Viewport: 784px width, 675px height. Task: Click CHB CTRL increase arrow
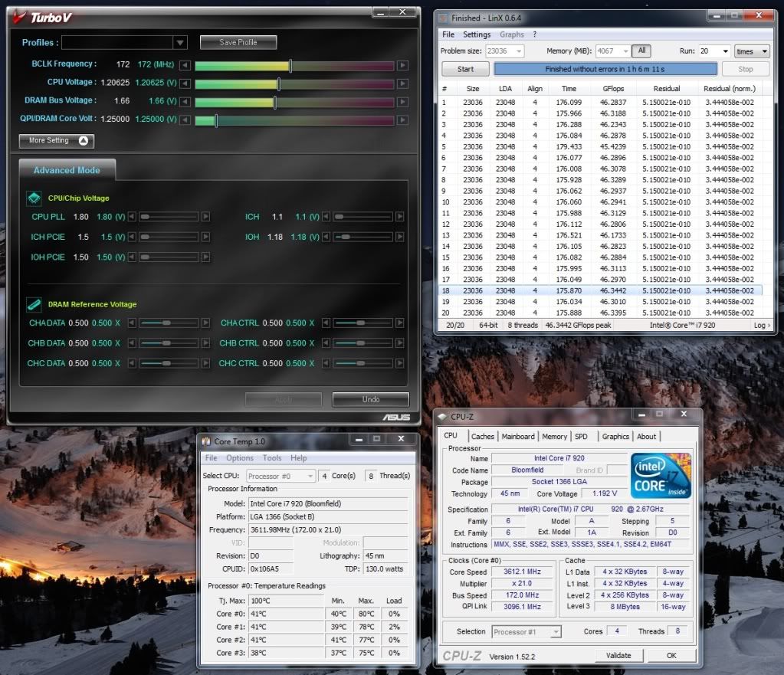point(399,343)
